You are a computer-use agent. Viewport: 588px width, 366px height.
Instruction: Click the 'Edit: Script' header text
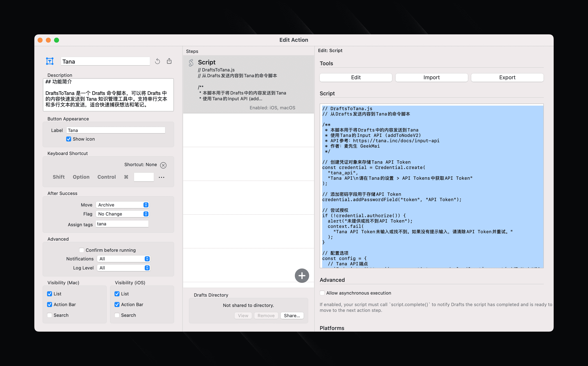330,51
